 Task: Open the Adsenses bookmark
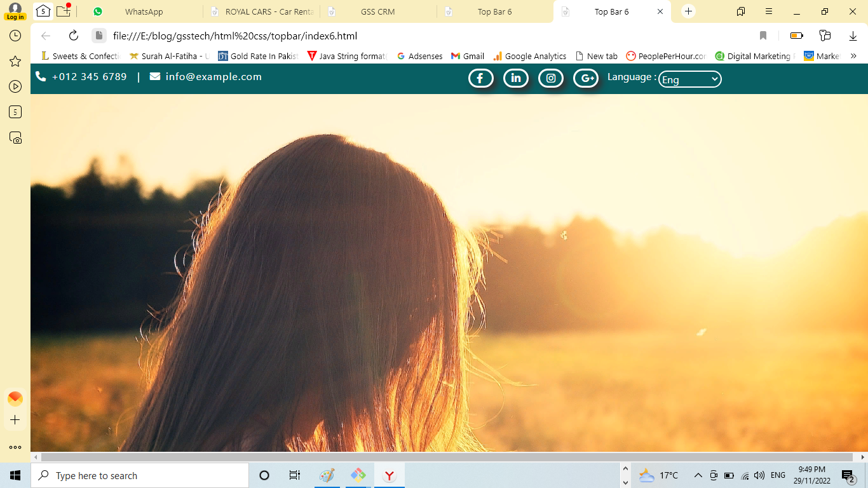click(x=419, y=56)
